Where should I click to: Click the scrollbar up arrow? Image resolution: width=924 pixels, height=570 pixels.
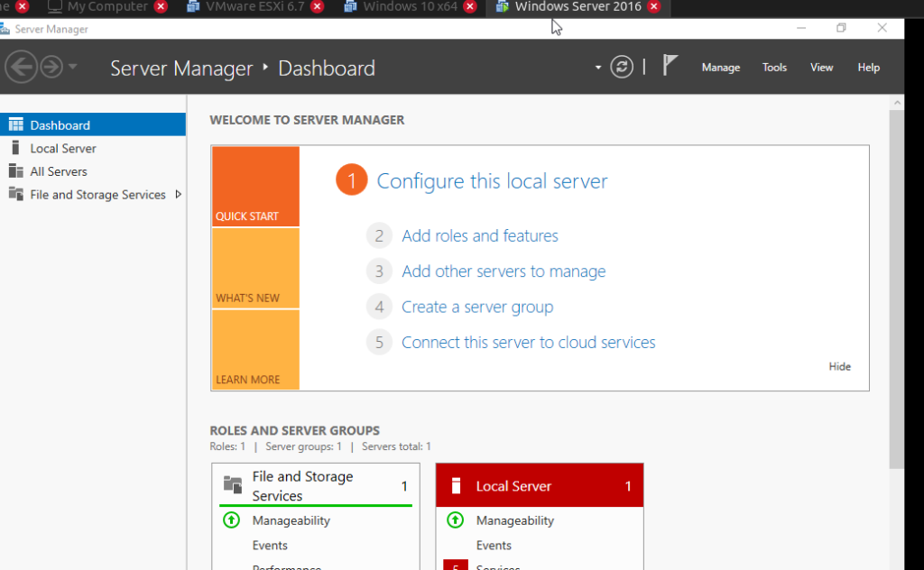(897, 103)
